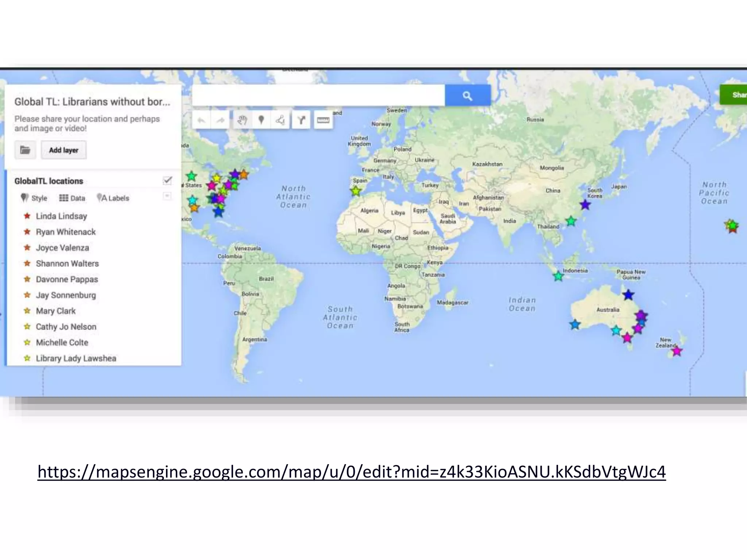Select the add marker pin tool

[261, 120]
